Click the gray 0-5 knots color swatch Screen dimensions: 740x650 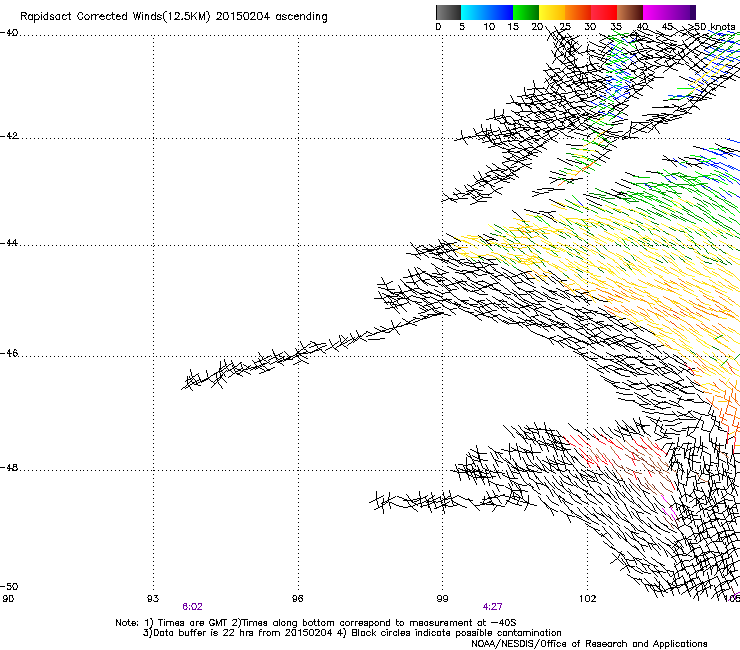[x=448, y=12]
